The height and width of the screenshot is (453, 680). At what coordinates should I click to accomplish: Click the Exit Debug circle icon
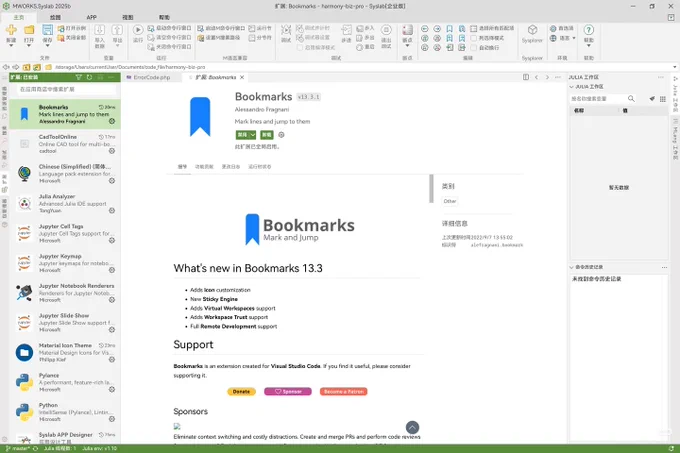(386, 29)
